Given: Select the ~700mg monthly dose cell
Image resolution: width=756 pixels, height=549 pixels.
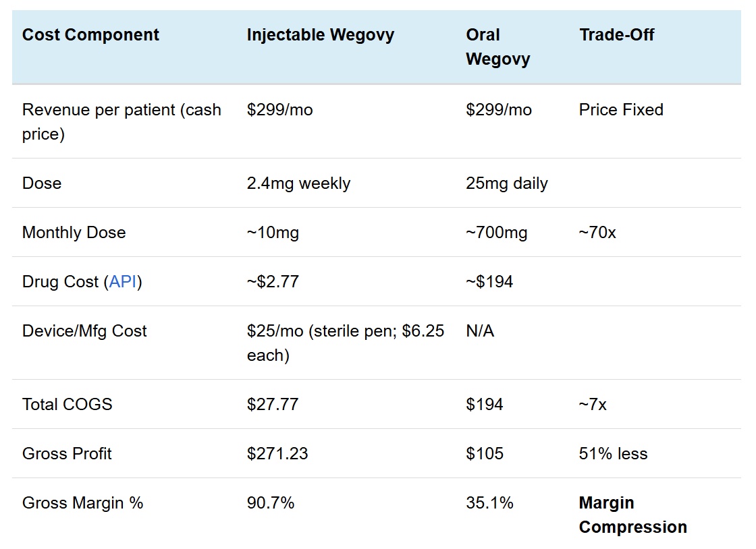Looking at the screenshot, I should [496, 233].
